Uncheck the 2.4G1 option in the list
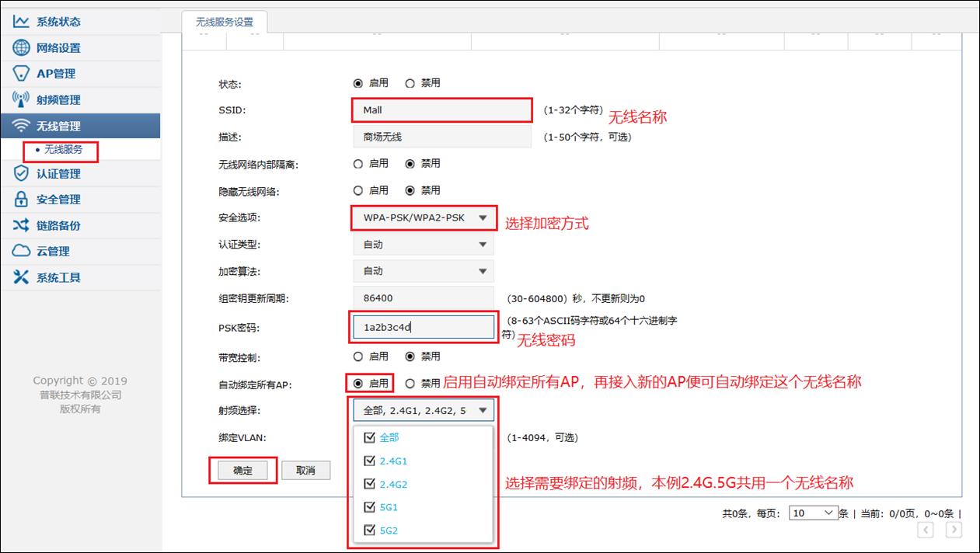 click(x=368, y=460)
